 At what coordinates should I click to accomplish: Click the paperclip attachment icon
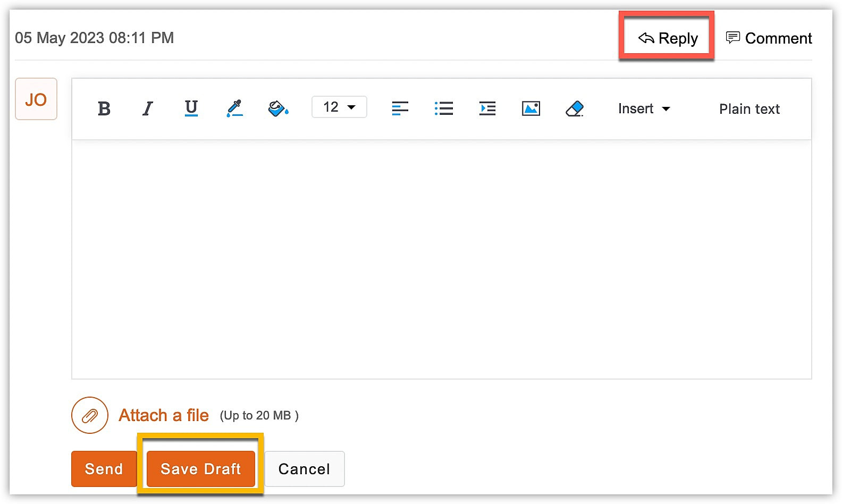click(x=90, y=415)
